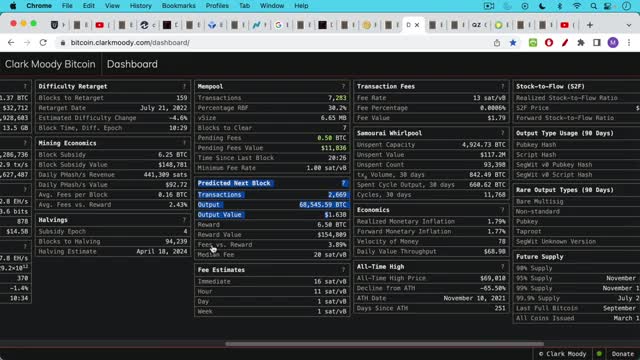The image size is (640, 360).
Task: Open help for Difficulty Retarget panel
Action: click(x=184, y=86)
